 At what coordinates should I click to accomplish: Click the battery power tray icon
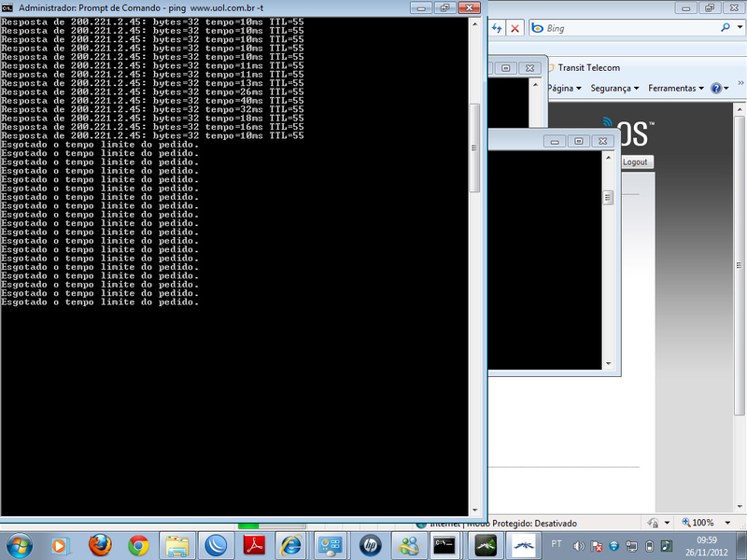click(649, 546)
